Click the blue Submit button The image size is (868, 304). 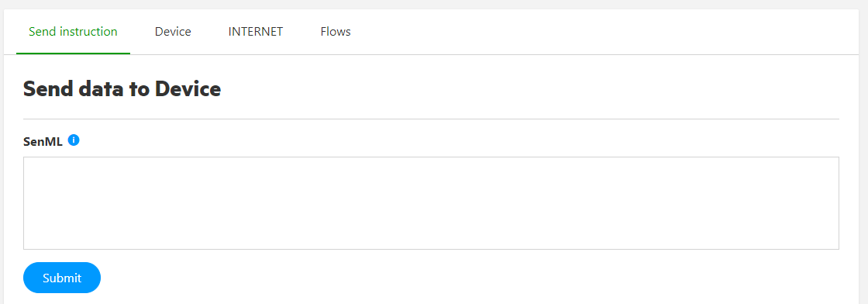pos(62,278)
